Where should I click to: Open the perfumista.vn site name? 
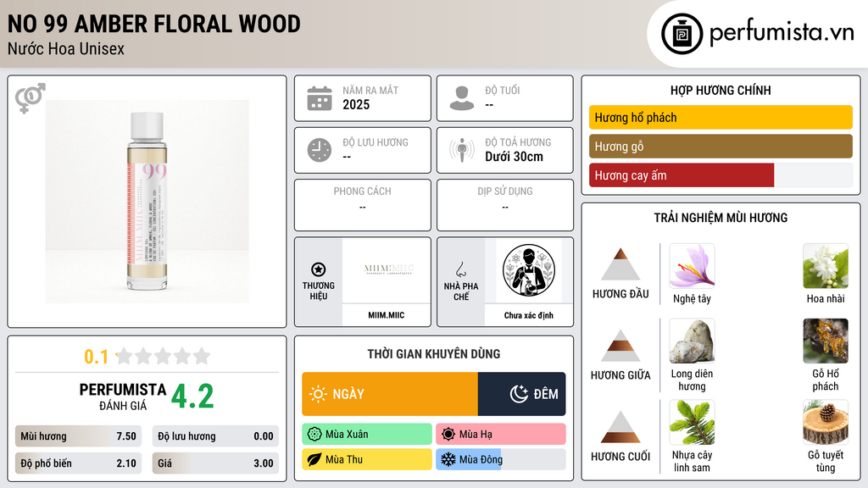click(782, 33)
